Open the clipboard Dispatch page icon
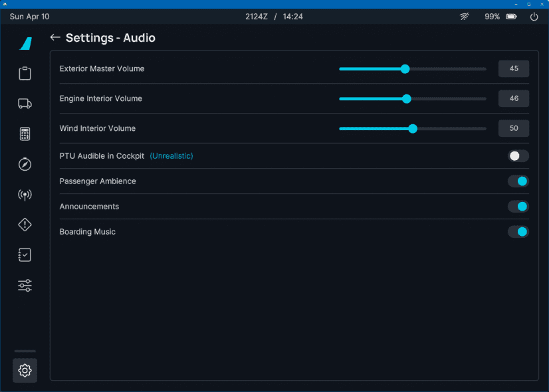The height and width of the screenshot is (392, 549). click(25, 73)
